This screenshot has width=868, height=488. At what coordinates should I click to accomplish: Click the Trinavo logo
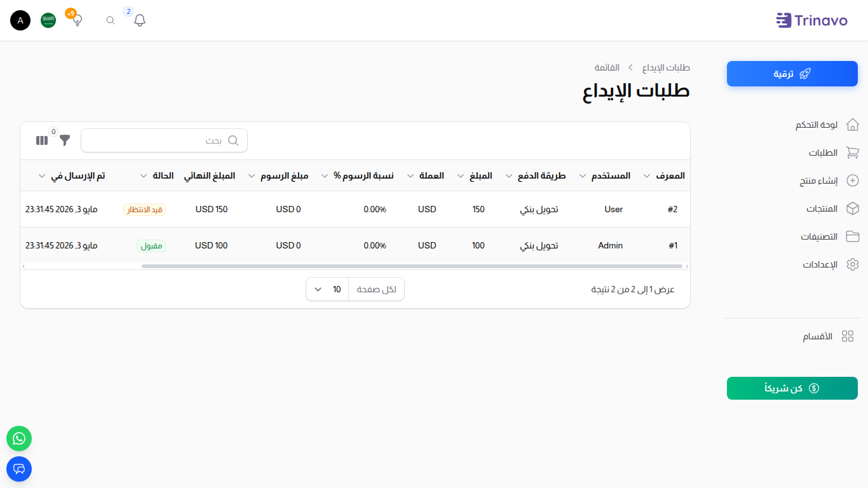[812, 20]
